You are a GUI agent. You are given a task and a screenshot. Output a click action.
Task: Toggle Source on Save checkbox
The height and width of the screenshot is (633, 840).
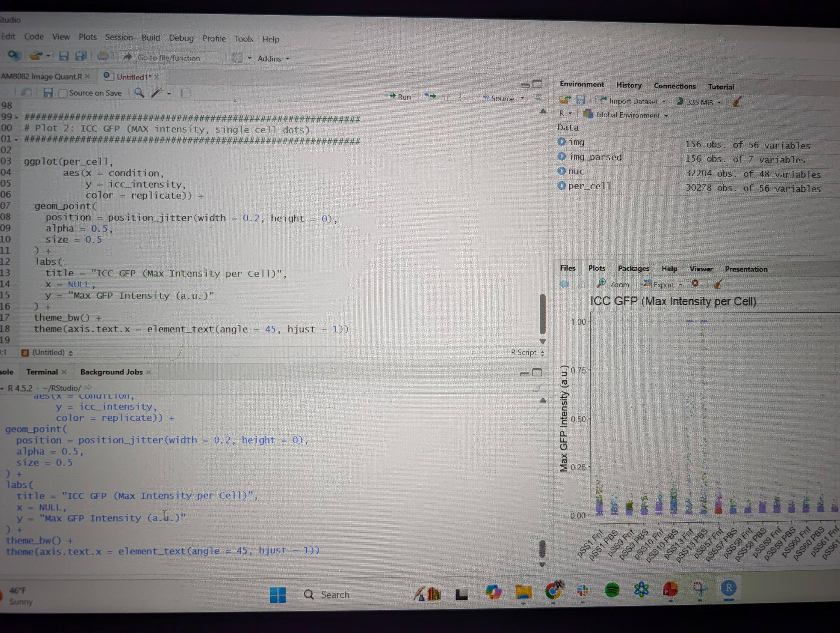click(x=63, y=93)
